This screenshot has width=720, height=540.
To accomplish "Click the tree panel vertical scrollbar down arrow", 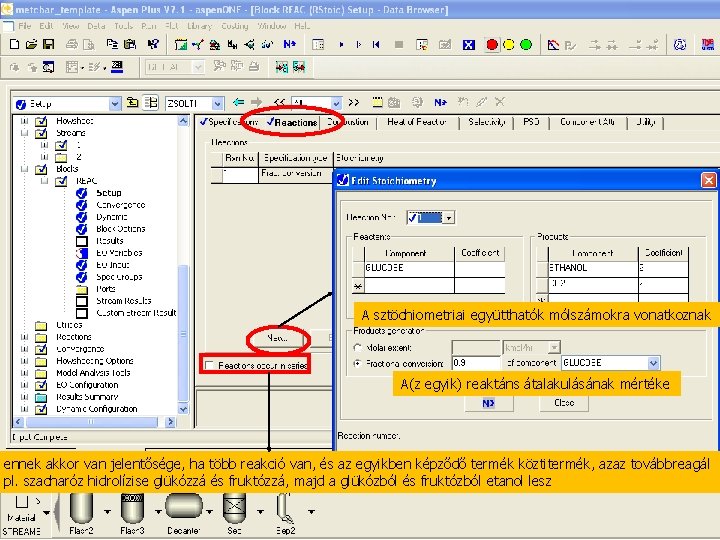I will point(183,409).
